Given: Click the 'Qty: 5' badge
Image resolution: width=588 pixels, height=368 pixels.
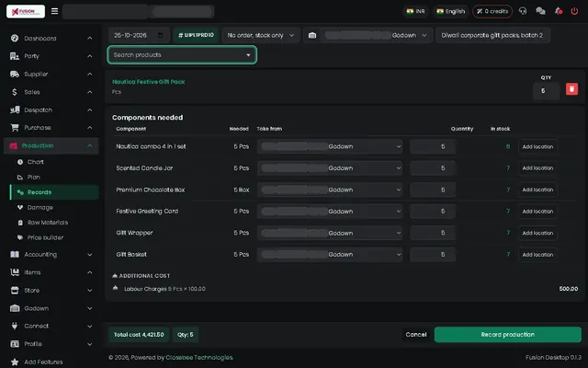Looking at the screenshot, I should 186,335.
